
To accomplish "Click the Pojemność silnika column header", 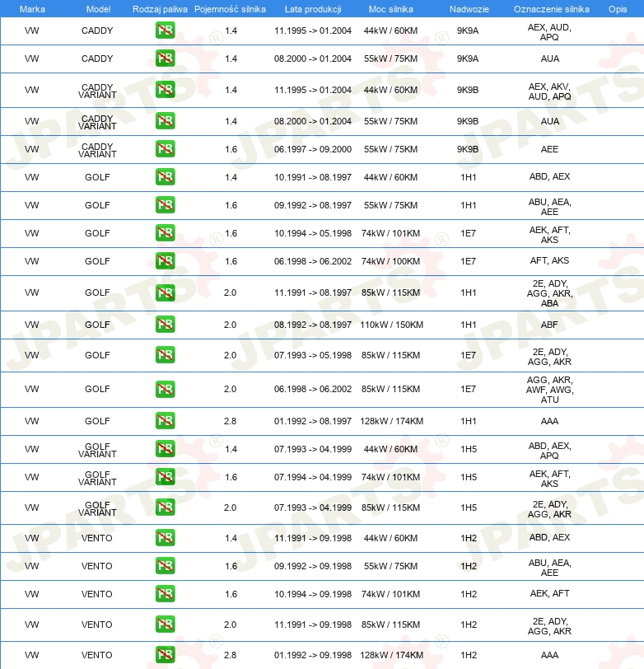I will point(230,9).
